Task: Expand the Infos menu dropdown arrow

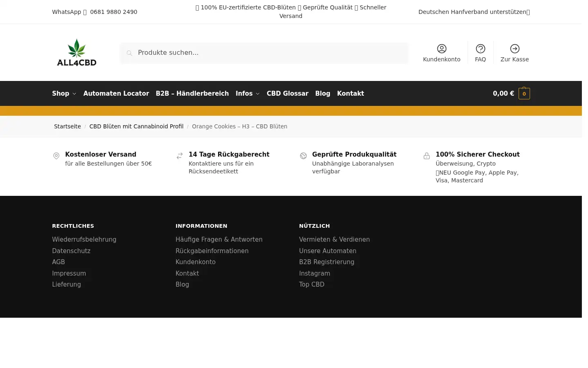Action: (258, 94)
